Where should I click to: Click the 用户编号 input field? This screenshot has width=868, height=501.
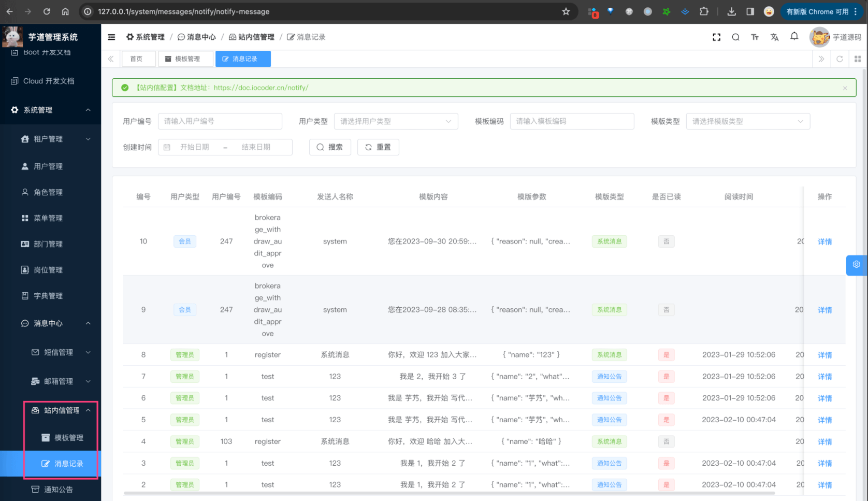[x=220, y=121]
